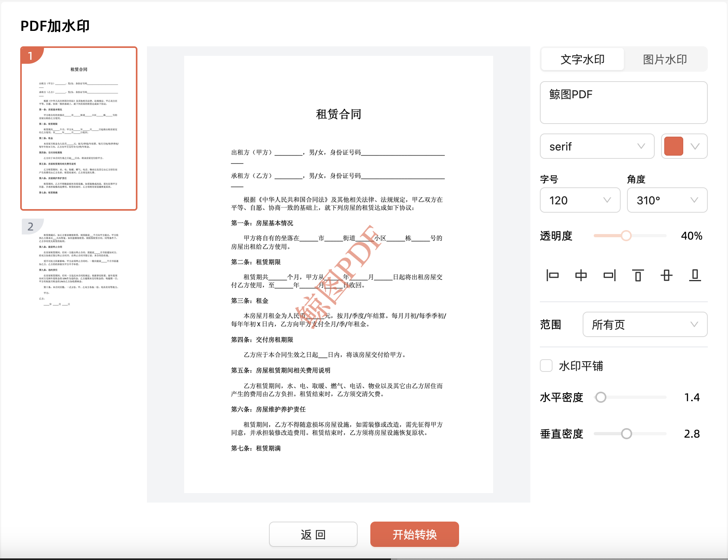Switch to the 文字水印 tab
Image resolution: width=728 pixels, height=560 pixels.
(583, 59)
